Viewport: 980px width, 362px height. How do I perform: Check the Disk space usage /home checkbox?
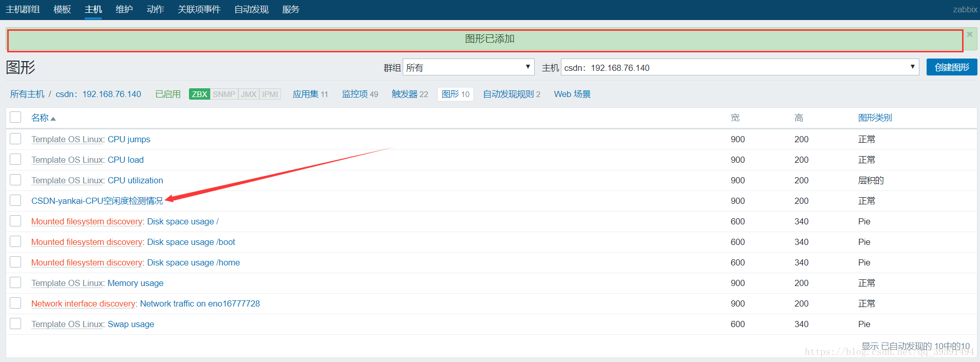tap(15, 262)
